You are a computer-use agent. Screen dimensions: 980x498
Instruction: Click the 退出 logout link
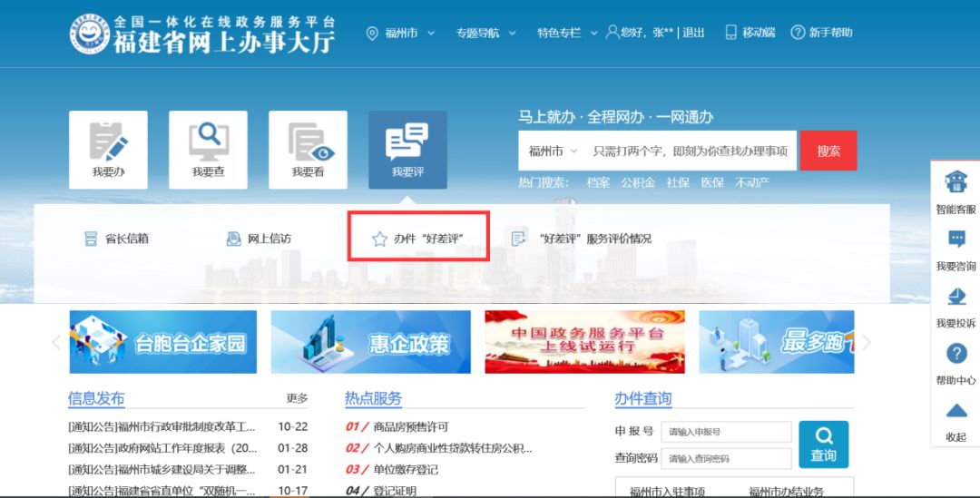693,33
